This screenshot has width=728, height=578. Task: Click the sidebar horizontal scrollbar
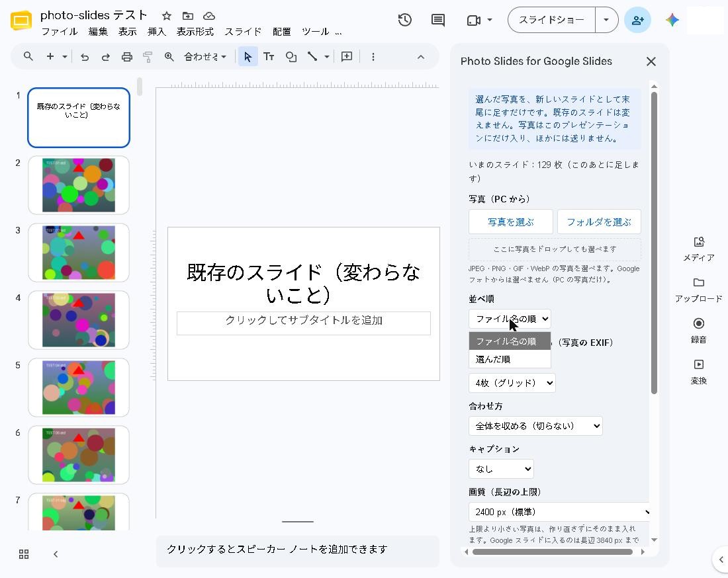point(552,552)
